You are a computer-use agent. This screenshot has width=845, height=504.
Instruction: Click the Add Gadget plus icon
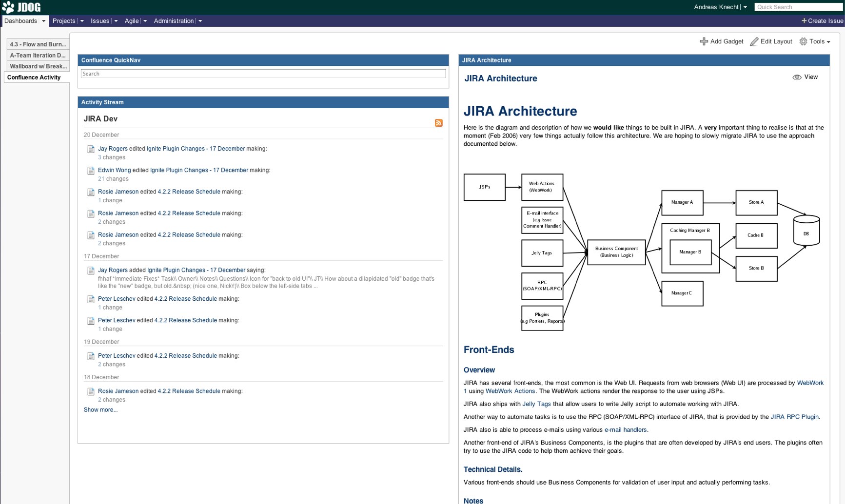click(704, 41)
